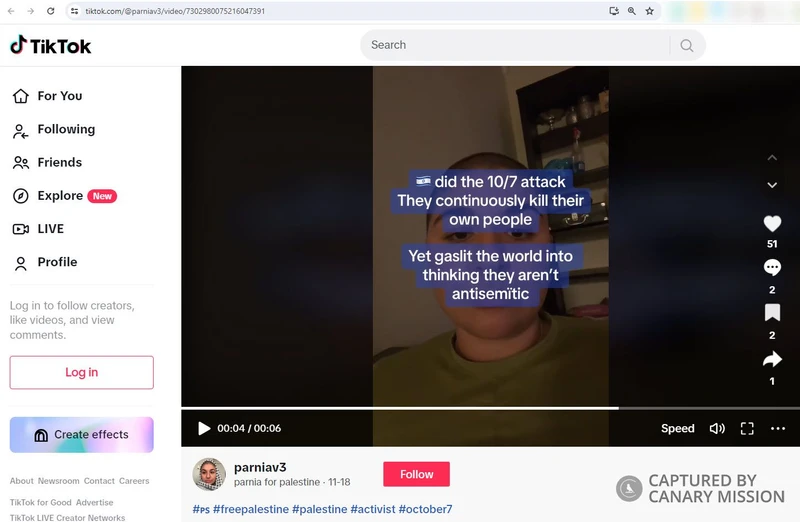The height and width of the screenshot is (522, 800).
Task: Open the LIVE page
Action: click(38, 229)
